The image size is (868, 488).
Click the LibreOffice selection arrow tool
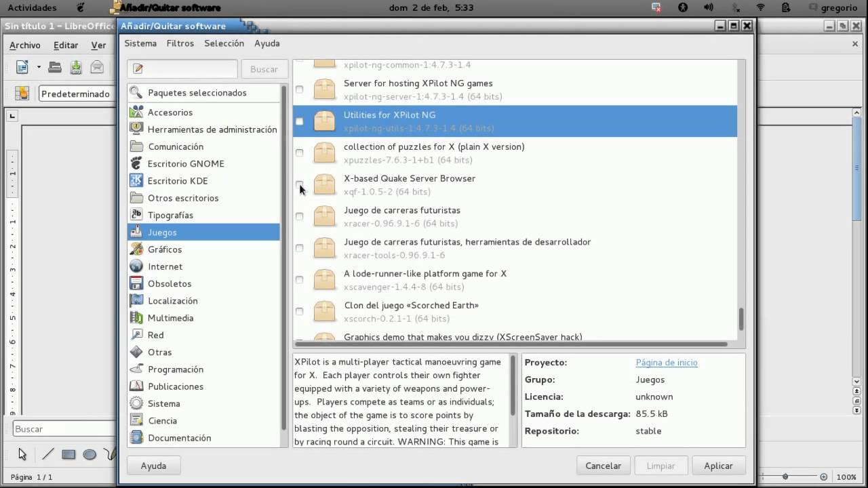(22, 454)
